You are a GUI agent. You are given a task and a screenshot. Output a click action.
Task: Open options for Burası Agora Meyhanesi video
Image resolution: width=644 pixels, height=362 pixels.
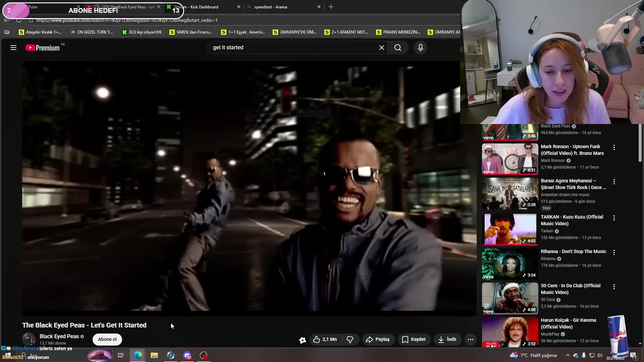click(x=614, y=182)
